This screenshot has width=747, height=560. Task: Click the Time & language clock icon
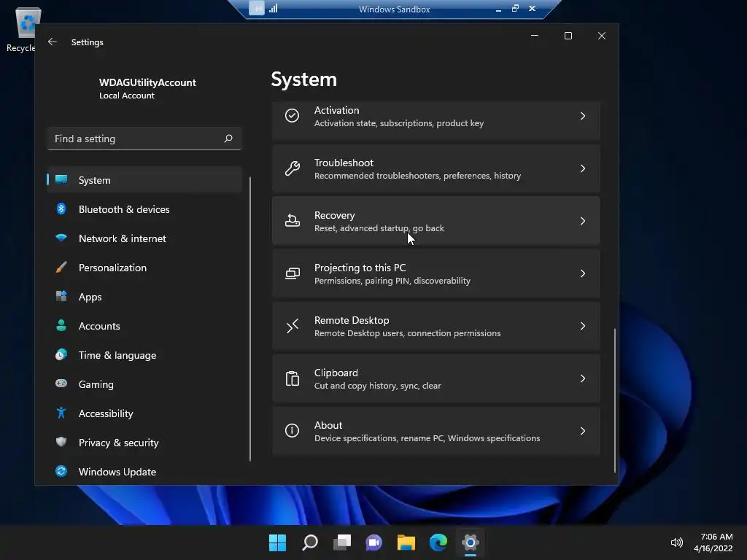pos(61,355)
